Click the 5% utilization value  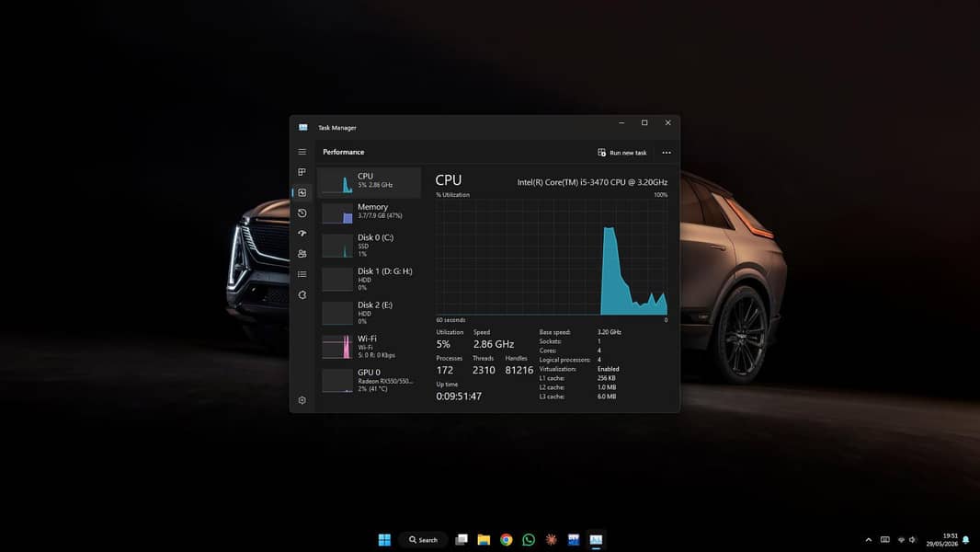click(x=443, y=344)
